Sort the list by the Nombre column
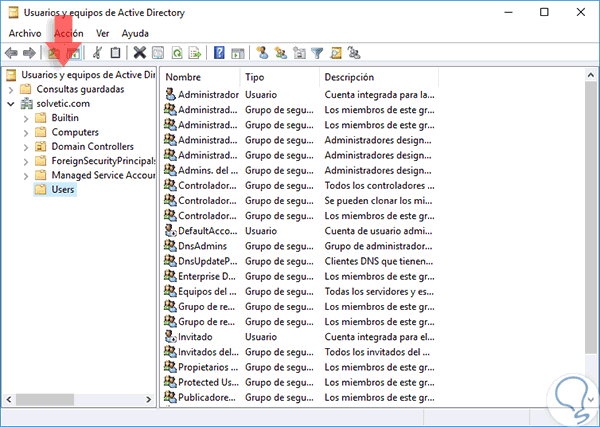 coord(201,77)
